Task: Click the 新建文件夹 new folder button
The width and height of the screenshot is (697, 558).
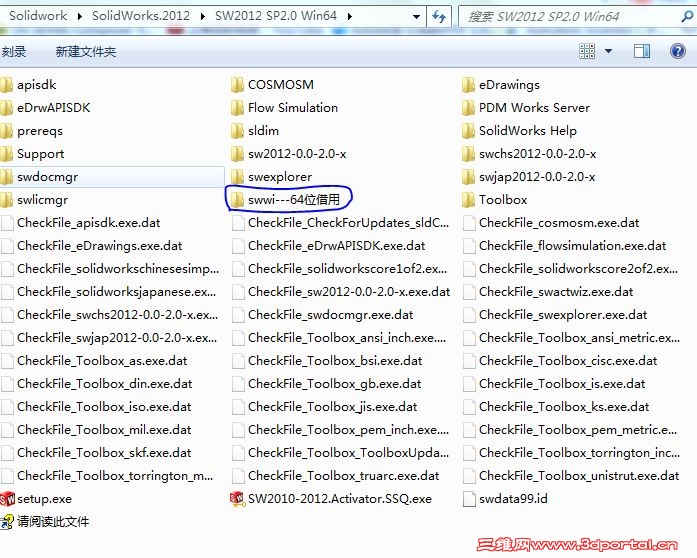Action: [x=86, y=52]
